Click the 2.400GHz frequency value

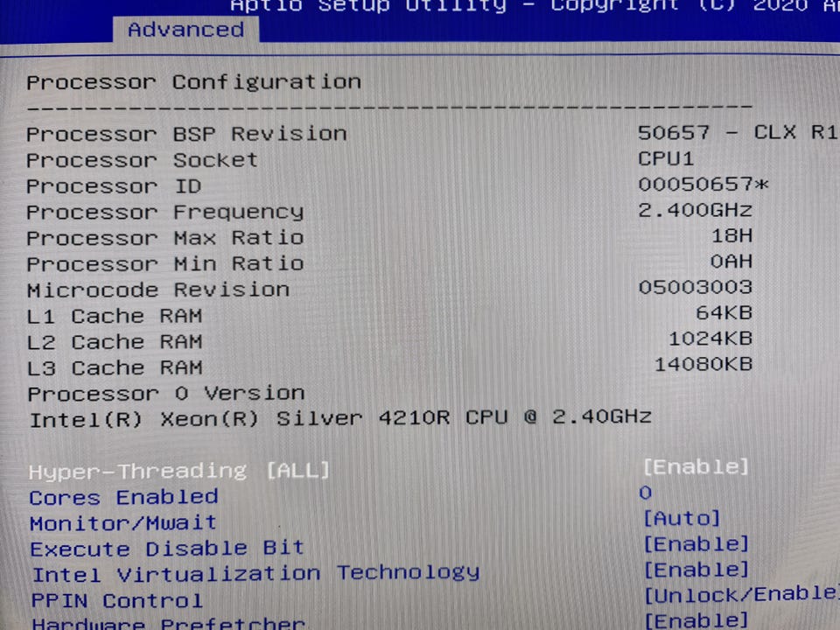tap(695, 210)
